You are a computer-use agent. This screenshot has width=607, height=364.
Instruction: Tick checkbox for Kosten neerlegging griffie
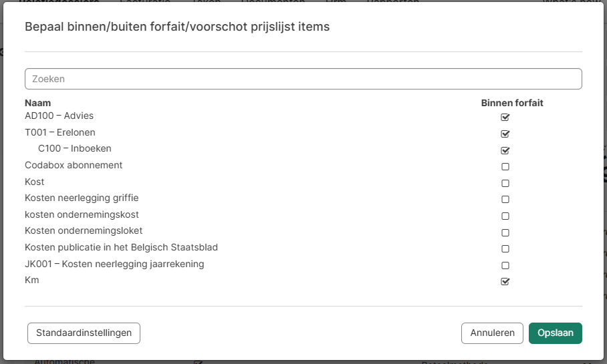pos(505,199)
